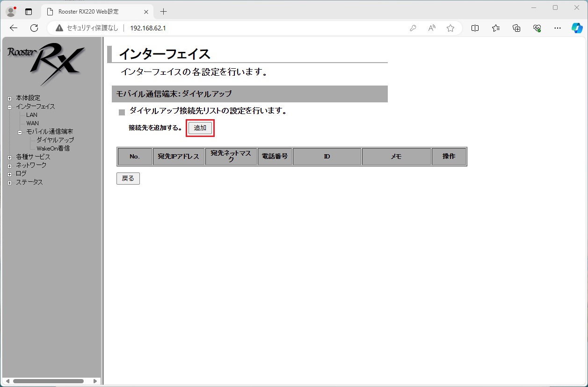
Task: Click the 追加 button
Action: click(x=200, y=128)
